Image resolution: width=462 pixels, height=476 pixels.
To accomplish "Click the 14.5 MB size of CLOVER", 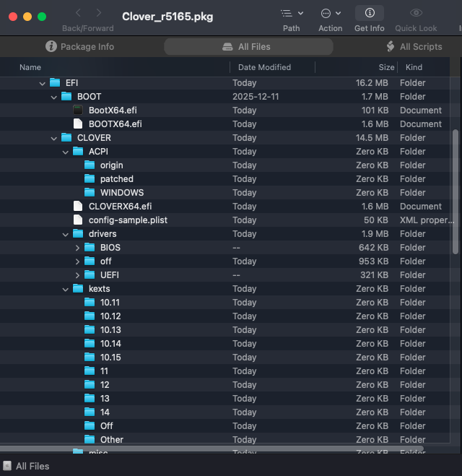I will [x=372, y=138].
